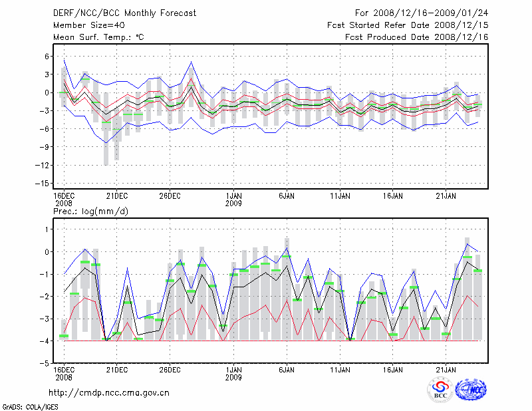The width and height of the screenshot is (532, 411).
Task: Click 11JAN label under temperature chart
Action: click(339, 196)
